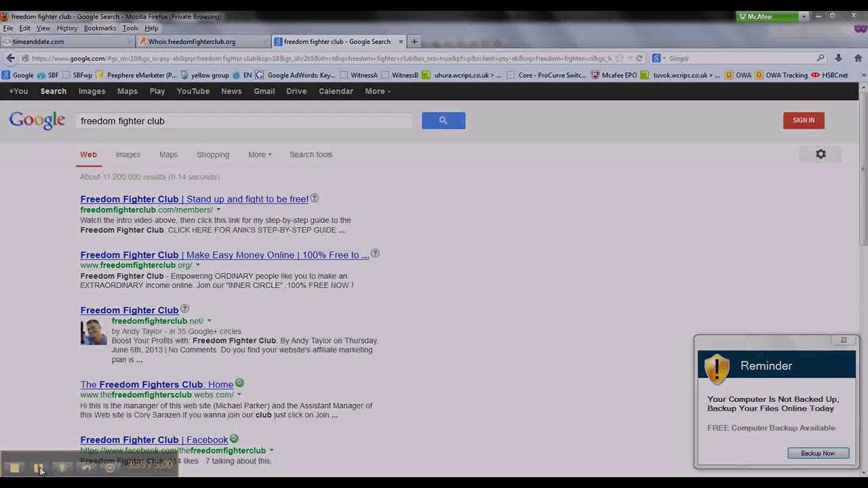The height and width of the screenshot is (488, 868).
Task: Open the SBF bookmark
Action: (47, 75)
